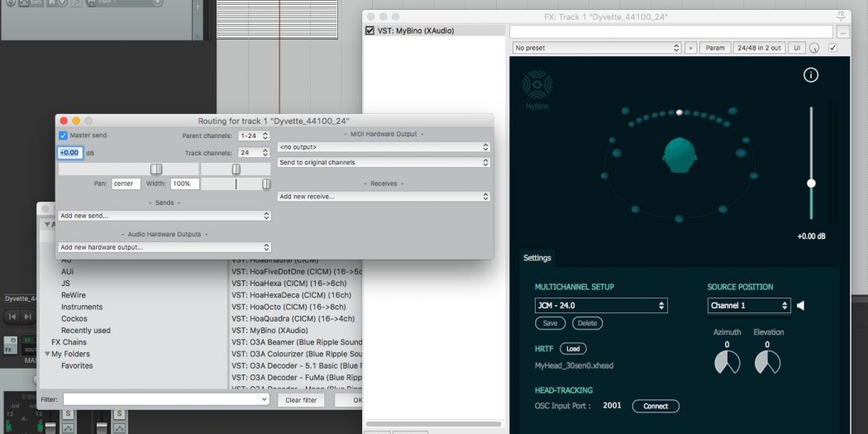This screenshot has height=434, width=868.
Task: Open the Channel 1 source position dropdown
Action: pos(748,306)
